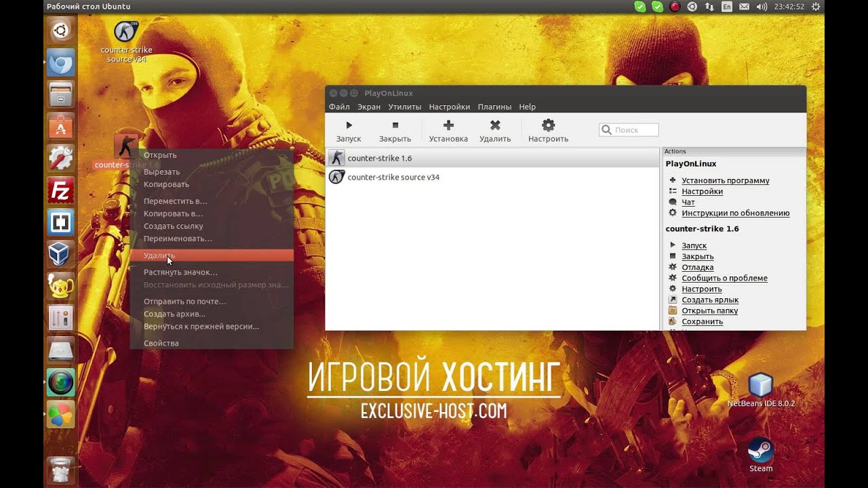
Task: Choose Отправить по почте… in the context menu
Action: 212,302
